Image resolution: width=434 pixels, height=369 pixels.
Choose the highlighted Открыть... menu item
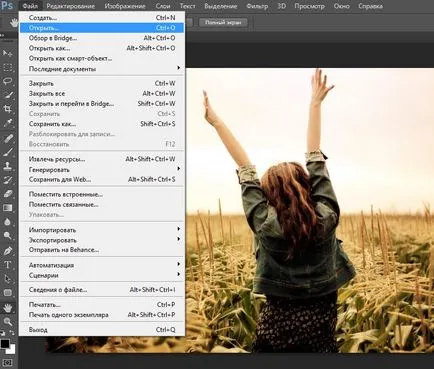coord(102,28)
